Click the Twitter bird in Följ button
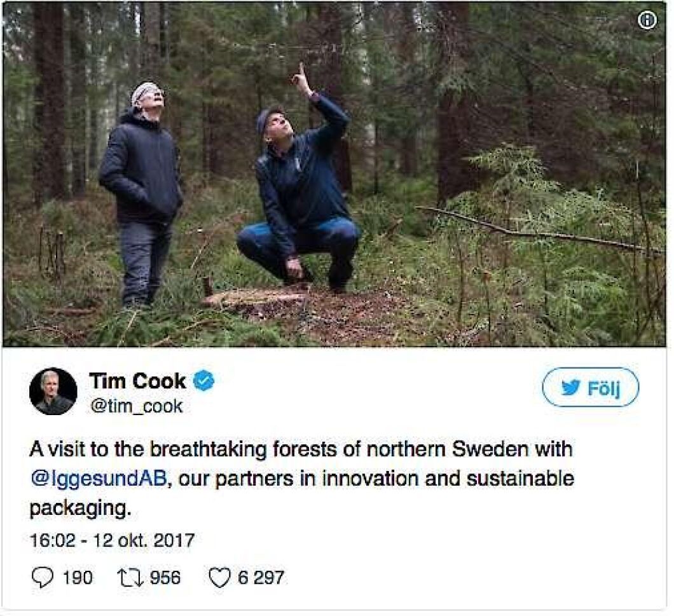The image size is (674, 616). 569,387
